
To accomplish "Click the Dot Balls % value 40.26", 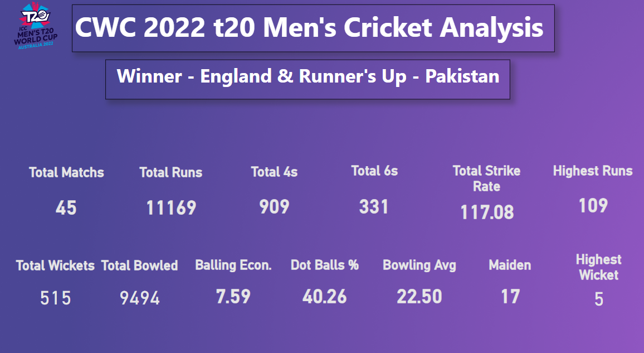I will tap(324, 297).
